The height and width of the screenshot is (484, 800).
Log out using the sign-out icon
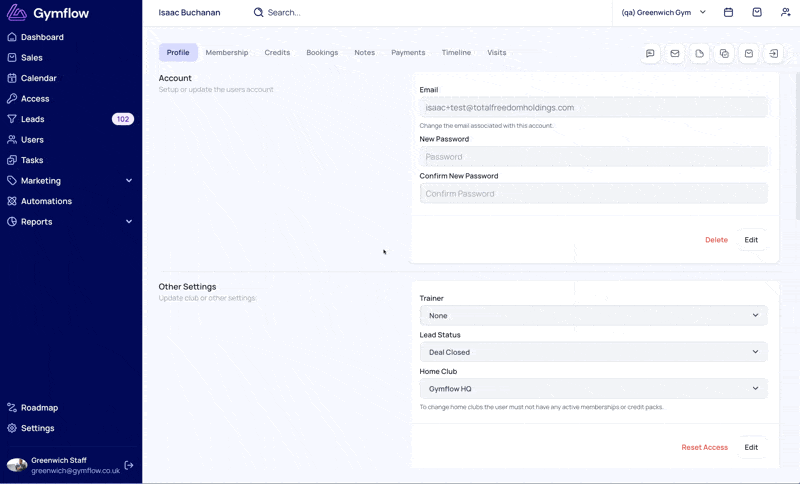[129, 465]
